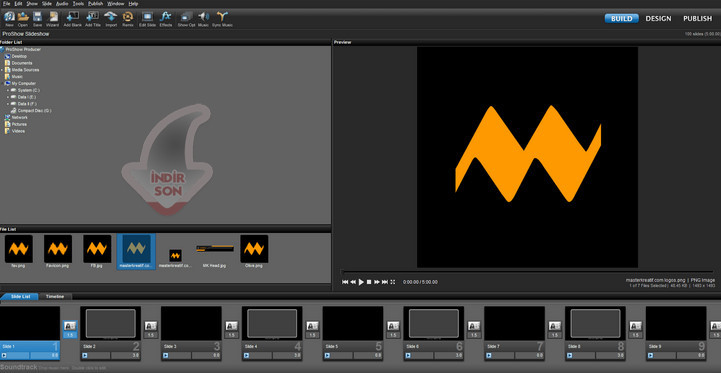Expand the Data II (F:) drive
721x373 pixels.
8,104
